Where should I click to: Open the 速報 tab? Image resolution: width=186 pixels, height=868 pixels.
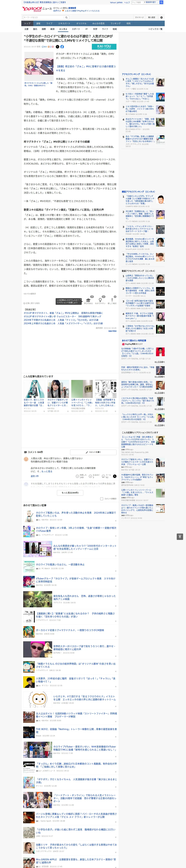[38, 24]
